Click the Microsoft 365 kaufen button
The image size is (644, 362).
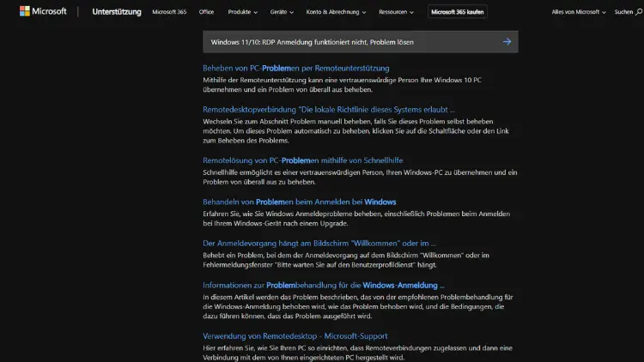point(457,12)
